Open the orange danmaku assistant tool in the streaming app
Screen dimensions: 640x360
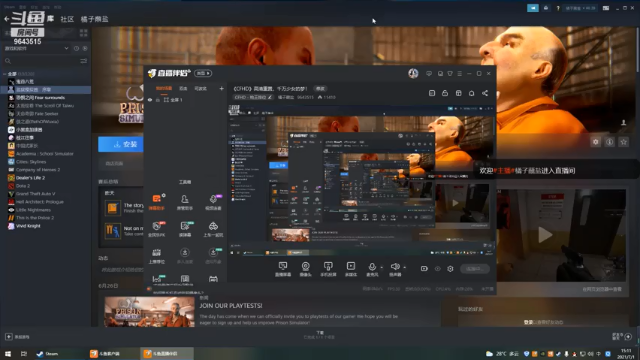(x=157, y=202)
